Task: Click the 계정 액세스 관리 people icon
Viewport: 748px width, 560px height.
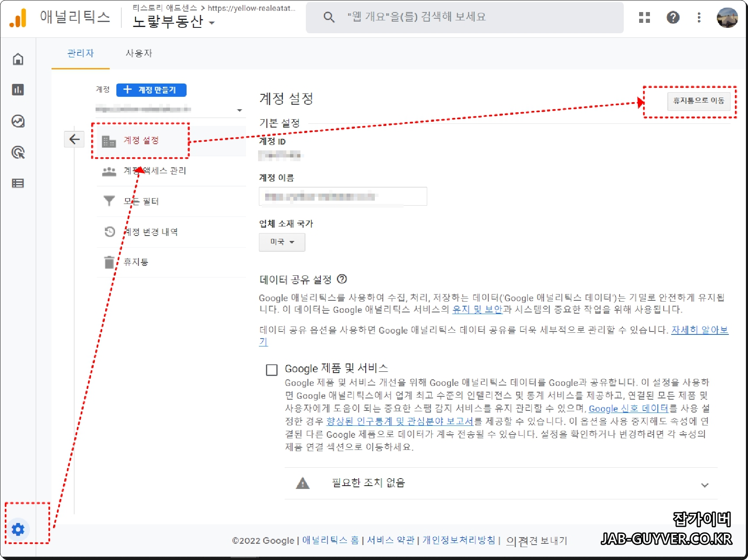Action: [109, 171]
